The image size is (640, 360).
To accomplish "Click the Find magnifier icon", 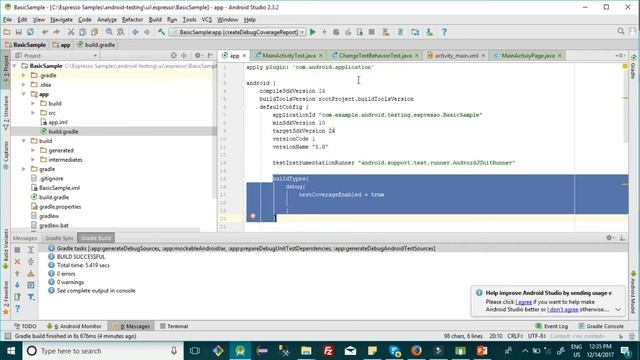I will [x=109, y=32].
